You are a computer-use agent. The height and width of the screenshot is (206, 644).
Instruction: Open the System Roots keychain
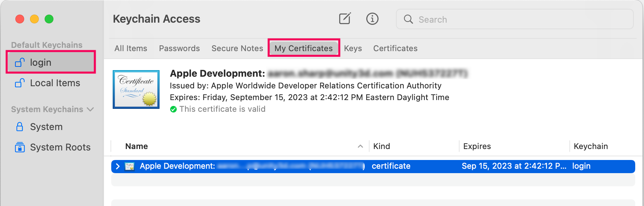(60, 147)
